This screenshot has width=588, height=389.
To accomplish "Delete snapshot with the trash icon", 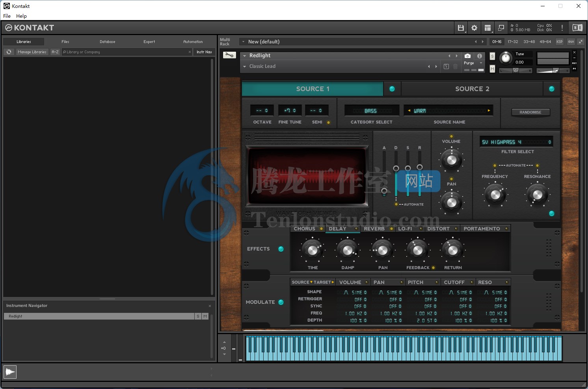I will pyautogui.click(x=456, y=66).
